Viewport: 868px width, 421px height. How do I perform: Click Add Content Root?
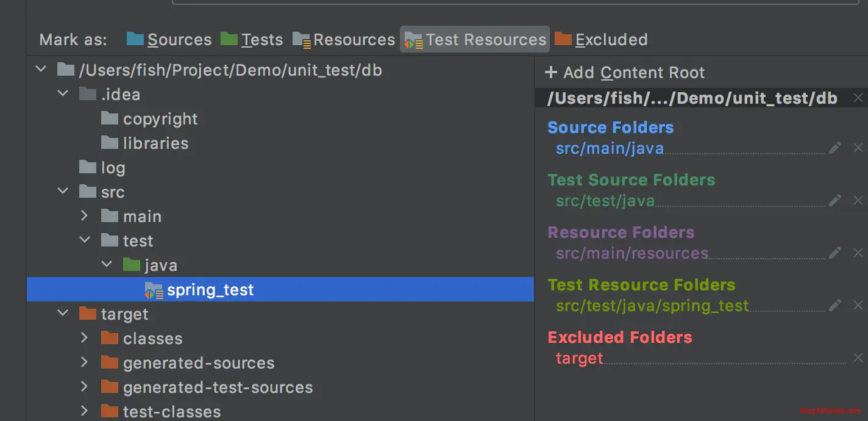625,73
